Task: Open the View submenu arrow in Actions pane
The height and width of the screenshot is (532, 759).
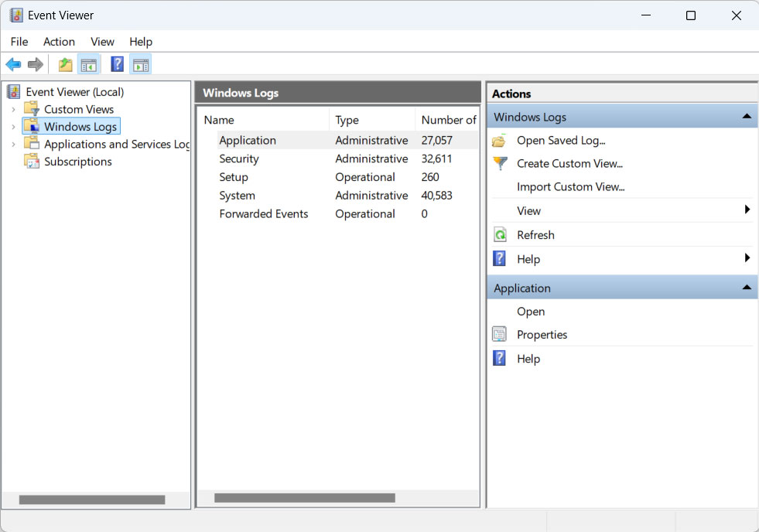Action: click(747, 210)
